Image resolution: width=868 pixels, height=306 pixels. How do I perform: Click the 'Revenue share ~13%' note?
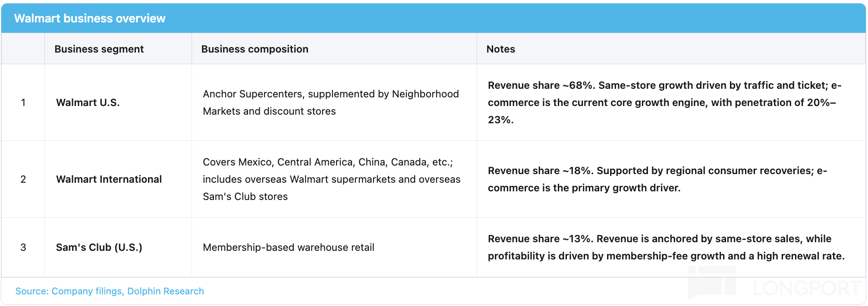tap(666, 247)
